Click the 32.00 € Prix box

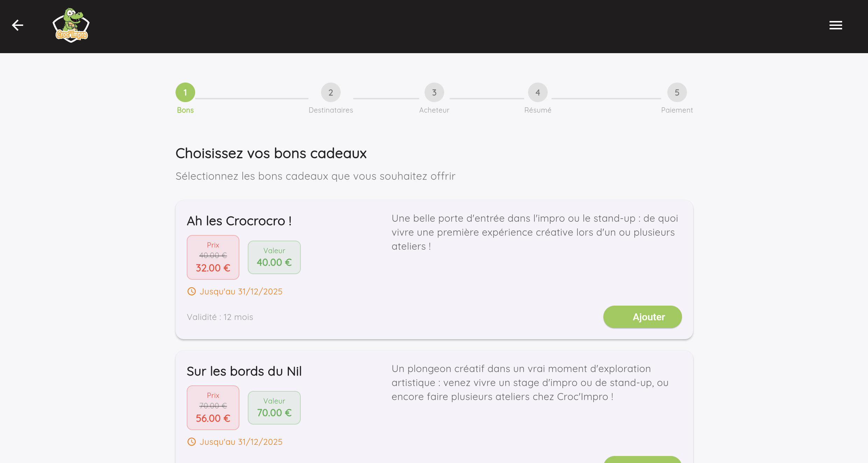pyautogui.click(x=213, y=257)
